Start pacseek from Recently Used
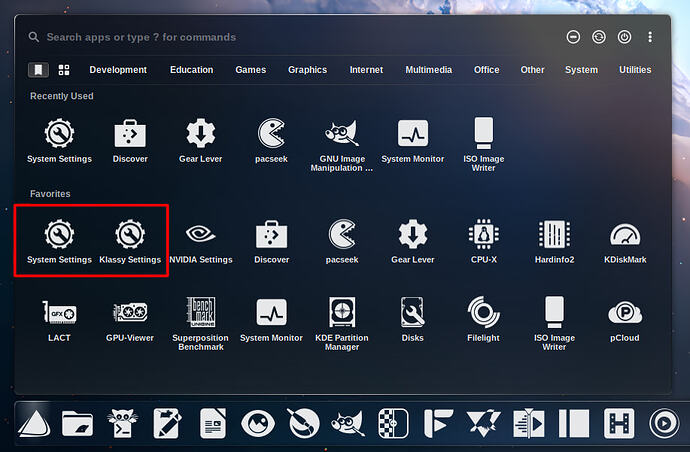Screen dimensions: 690x452 tap(271, 140)
